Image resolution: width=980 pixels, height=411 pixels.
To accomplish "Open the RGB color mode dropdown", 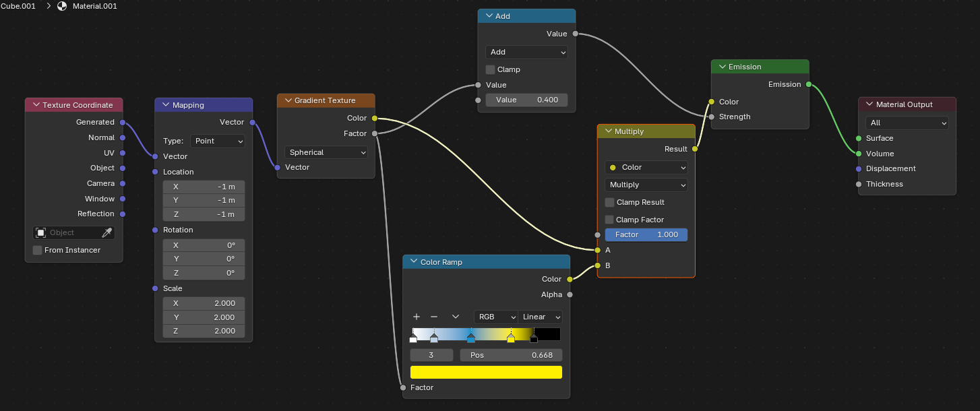I will pos(496,317).
